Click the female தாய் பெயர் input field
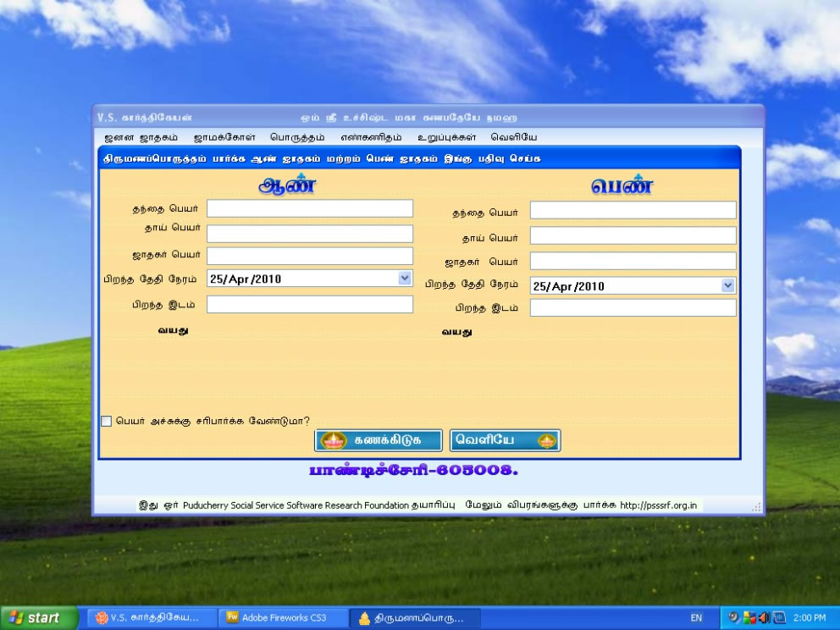The width and height of the screenshot is (840, 630). pos(633,235)
